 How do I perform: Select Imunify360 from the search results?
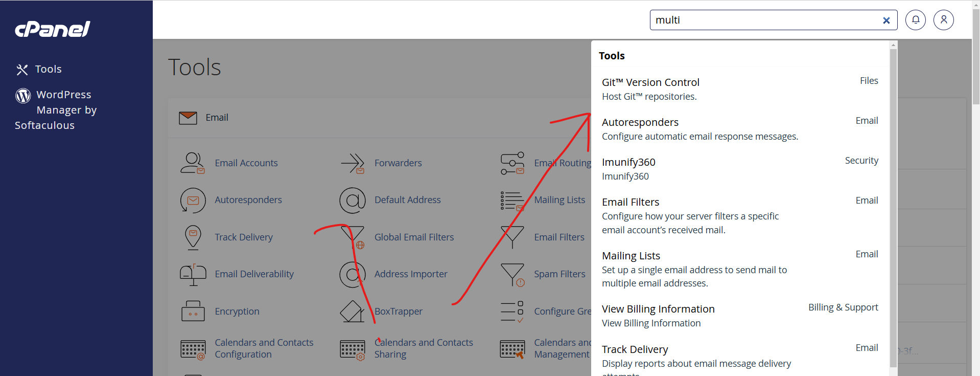click(628, 162)
